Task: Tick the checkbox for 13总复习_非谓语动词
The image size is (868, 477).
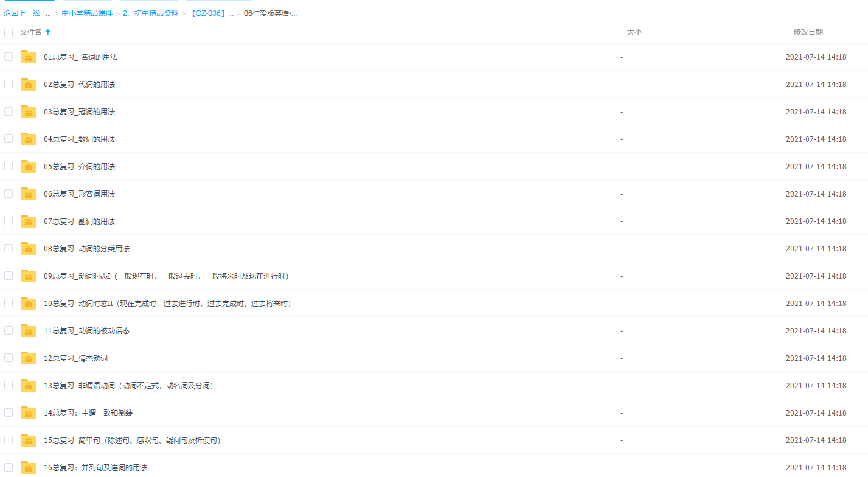Action: tap(9, 385)
